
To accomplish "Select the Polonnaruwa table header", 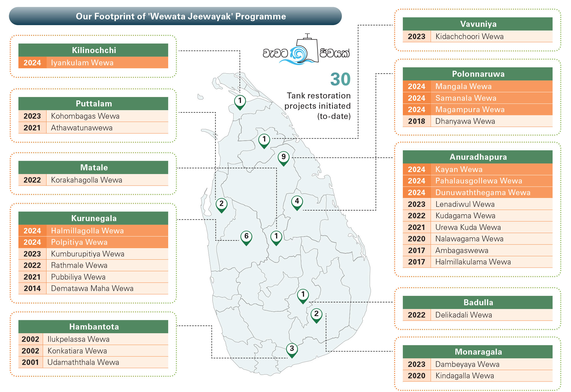I will click(x=478, y=74).
